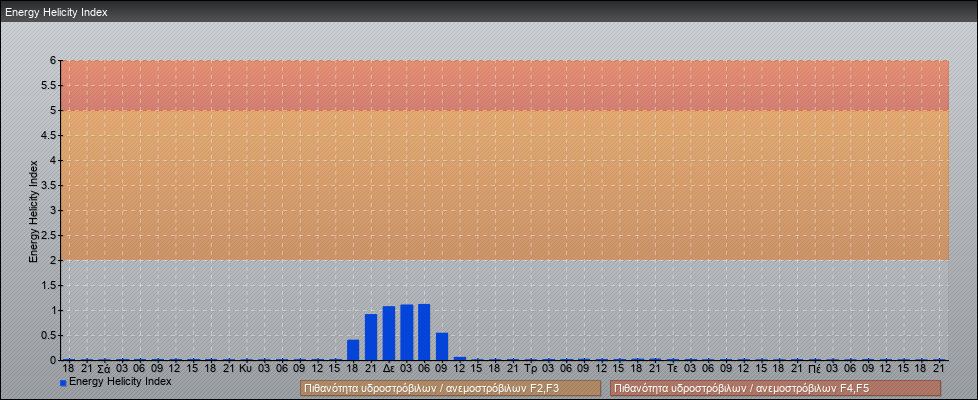Image resolution: width=978 pixels, height=400 pixels.
Task: Select the blue bar above the Δε label
Action: point(389,333)
